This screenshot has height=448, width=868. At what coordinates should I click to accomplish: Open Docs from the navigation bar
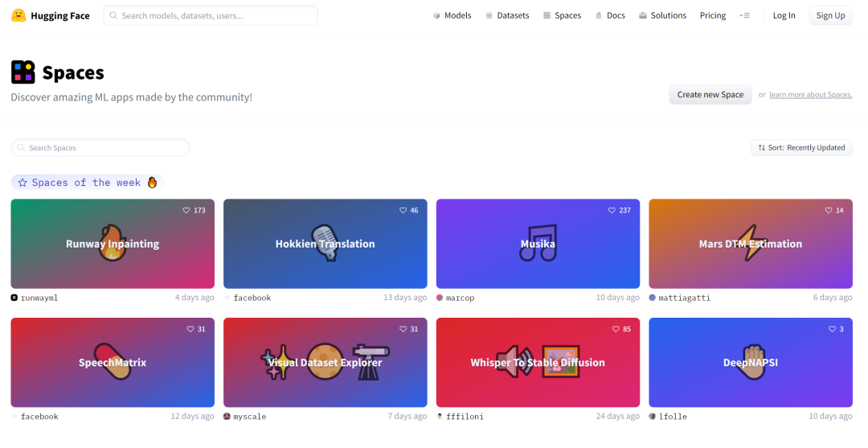pos(610,15)
